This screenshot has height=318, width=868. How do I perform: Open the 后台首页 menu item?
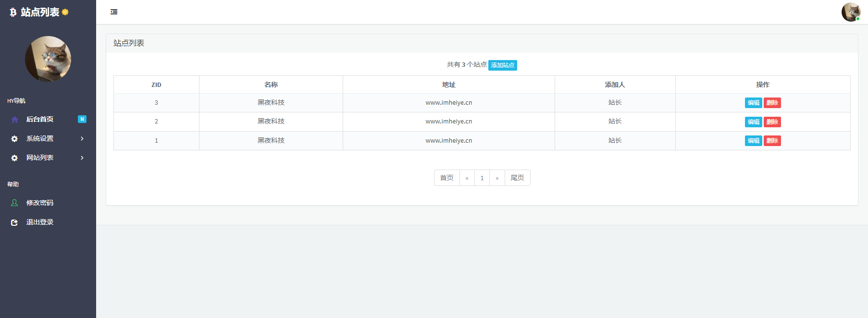click(x=48, y=119)
